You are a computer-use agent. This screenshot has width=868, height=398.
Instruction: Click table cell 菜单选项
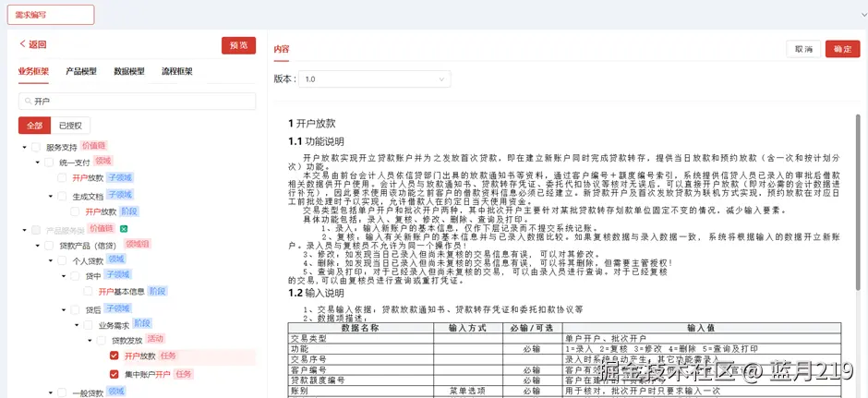pos(468,391)
